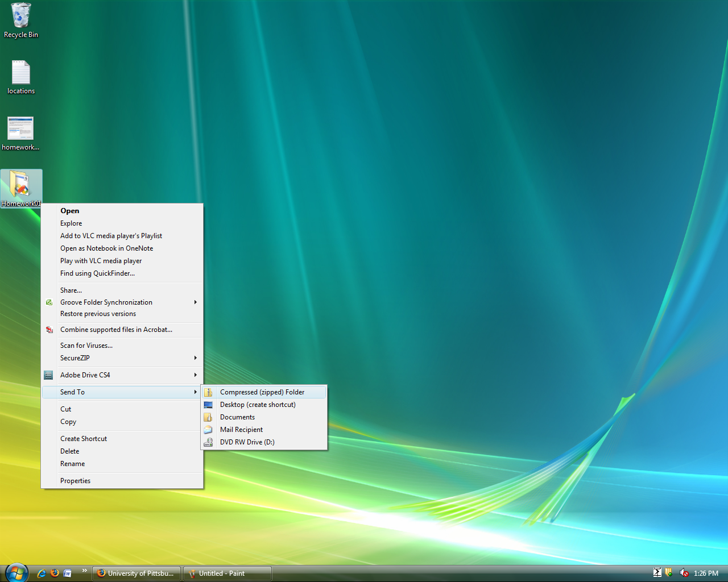Select Properties in the context menu
The image size is (728, 582).
(x=75, y=480)
